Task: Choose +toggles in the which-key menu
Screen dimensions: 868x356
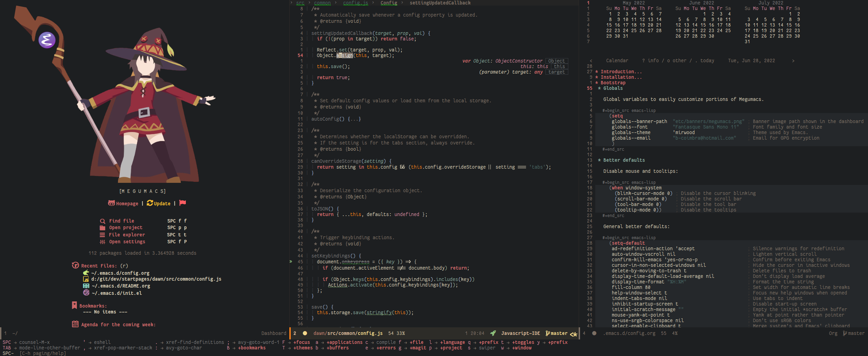Action: tap(523, 342)
